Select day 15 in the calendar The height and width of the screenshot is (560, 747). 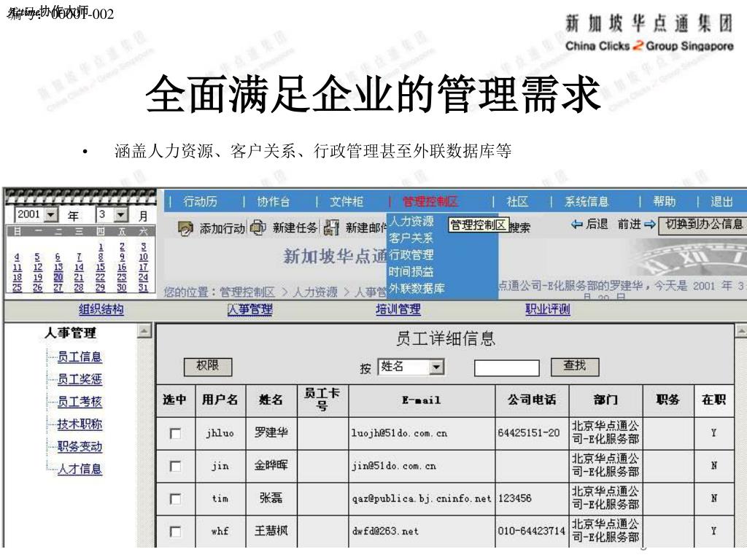[x=100, y=267]
